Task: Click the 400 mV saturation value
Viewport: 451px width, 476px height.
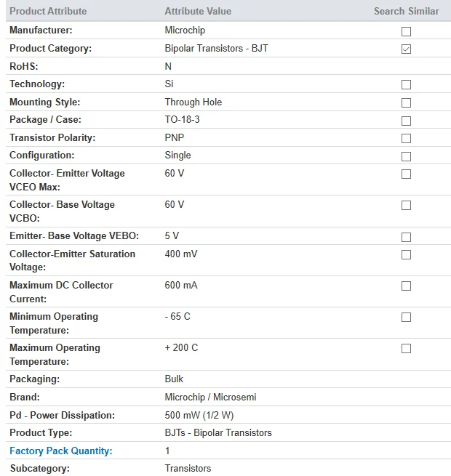Action: click(181, 254)
